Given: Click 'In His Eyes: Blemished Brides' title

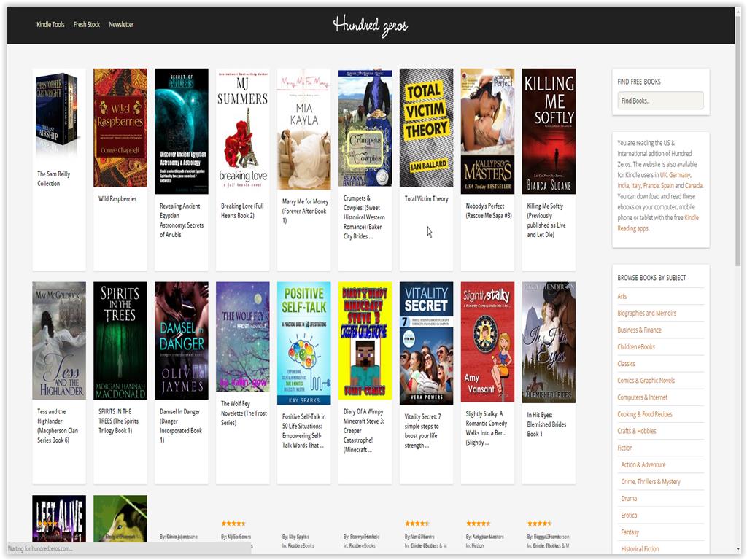Looking at the screenshot, I should tap(547, 424).
